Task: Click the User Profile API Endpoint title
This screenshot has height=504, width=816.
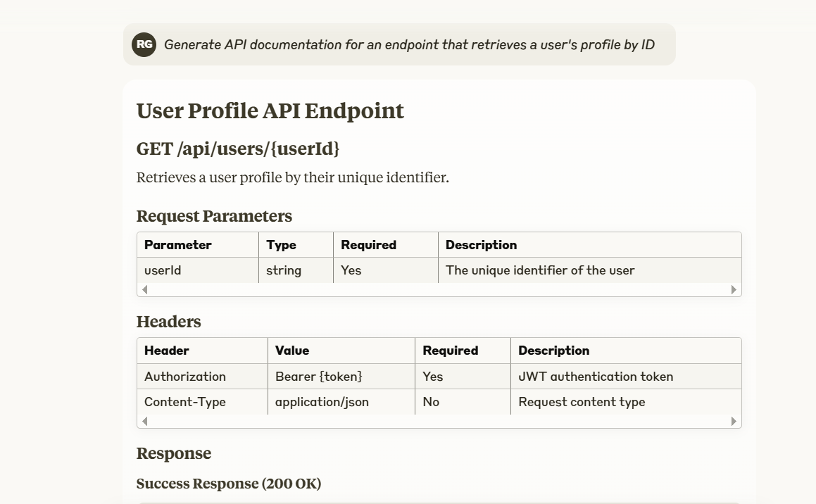Action: 270,111
